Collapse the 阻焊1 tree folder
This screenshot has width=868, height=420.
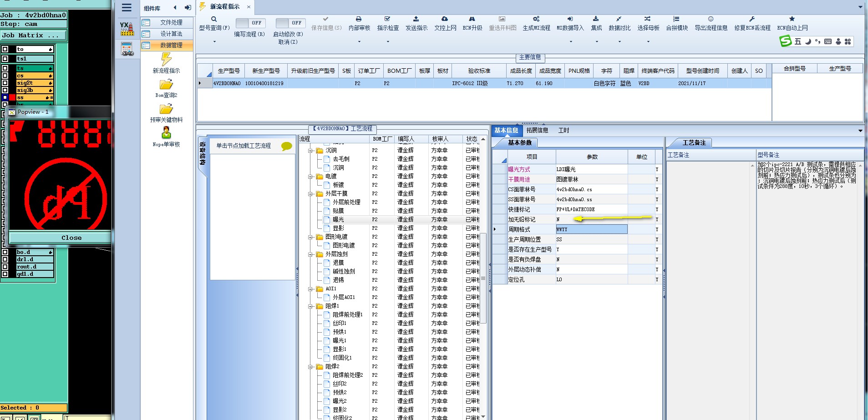[x=311, y=306]
